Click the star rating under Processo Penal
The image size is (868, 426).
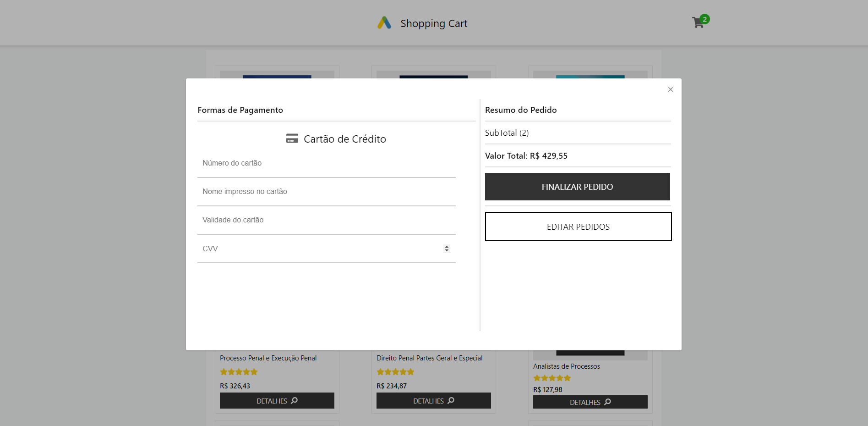click(x=239, y=372)
